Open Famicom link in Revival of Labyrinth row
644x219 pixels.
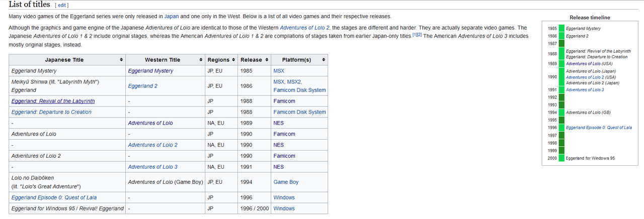(x=284, y=101)
